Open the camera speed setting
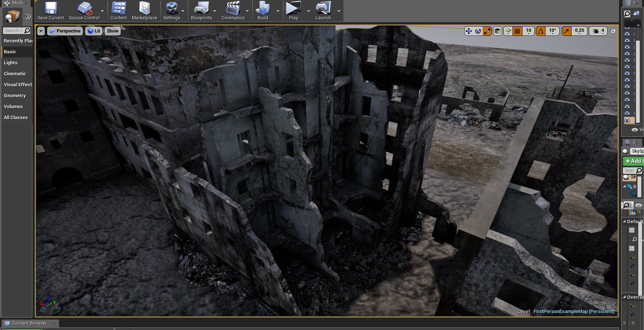Image resolution: width=644 pixels, height=330 pixels. click(x=599, y=31)
